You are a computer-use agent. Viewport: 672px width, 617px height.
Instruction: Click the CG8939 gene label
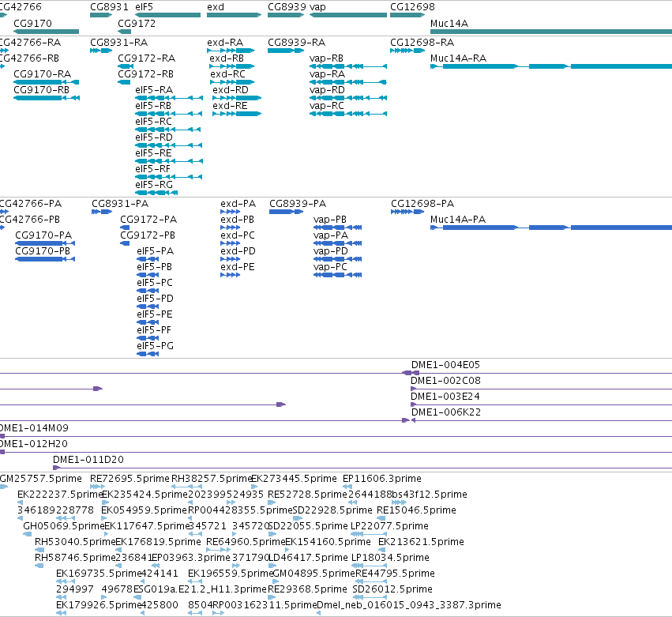tap(287, 7)
